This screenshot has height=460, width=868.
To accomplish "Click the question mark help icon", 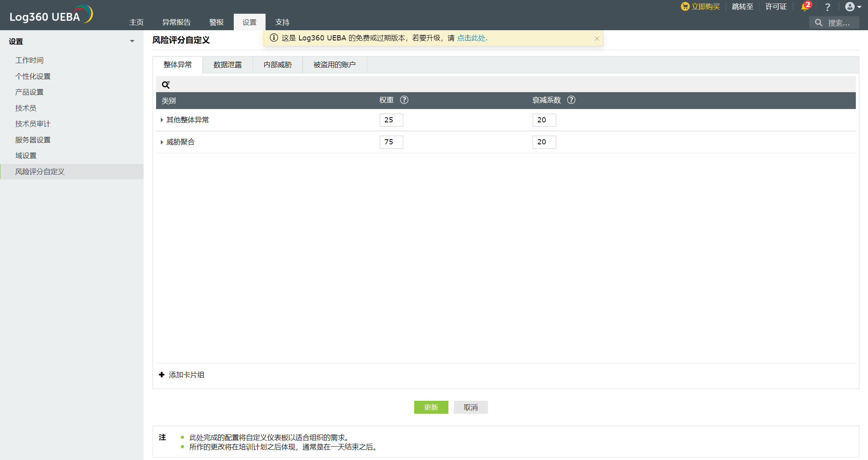I will tap(828, 7).
